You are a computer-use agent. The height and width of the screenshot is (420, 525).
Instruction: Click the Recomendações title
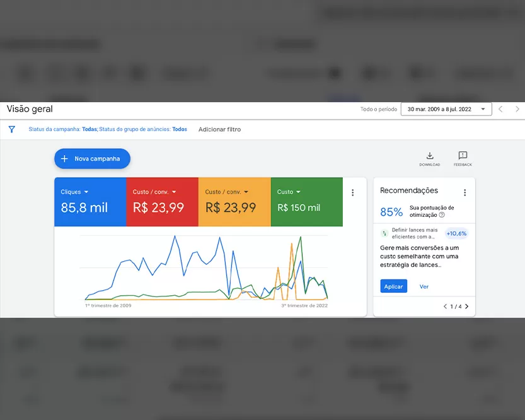click(409, 190)
